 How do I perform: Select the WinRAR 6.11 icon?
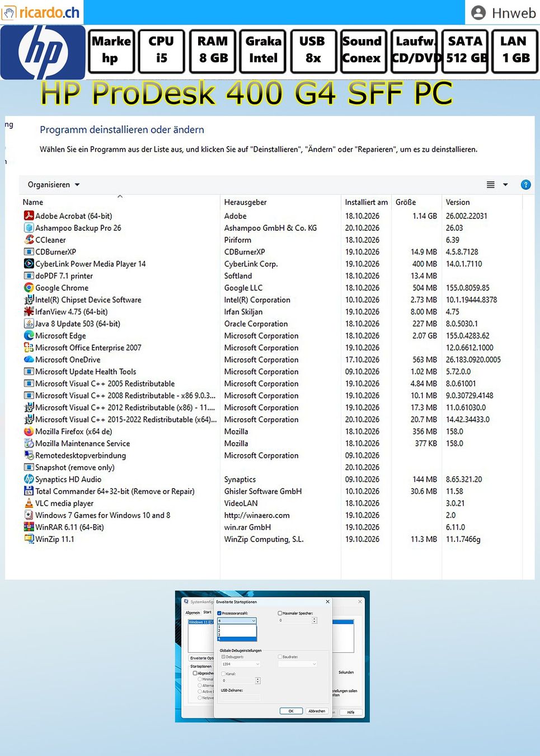pos(29,527)
